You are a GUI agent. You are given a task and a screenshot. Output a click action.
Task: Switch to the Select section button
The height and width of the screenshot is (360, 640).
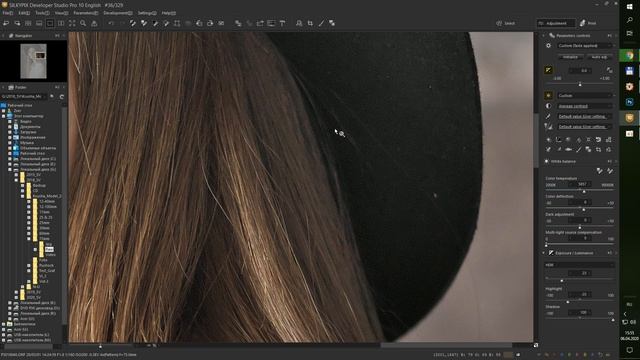pos(505,23)
